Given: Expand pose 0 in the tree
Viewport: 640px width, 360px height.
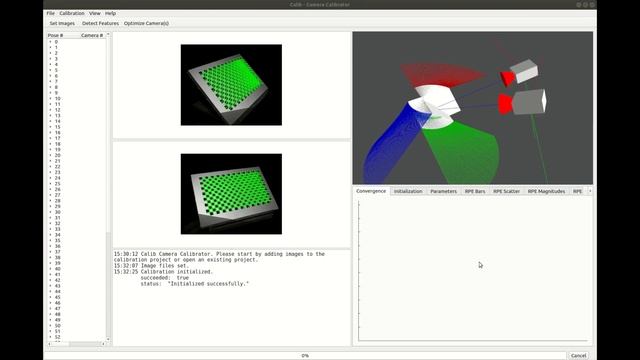Looking at the screenshot, I should click(x=50, y=42).
